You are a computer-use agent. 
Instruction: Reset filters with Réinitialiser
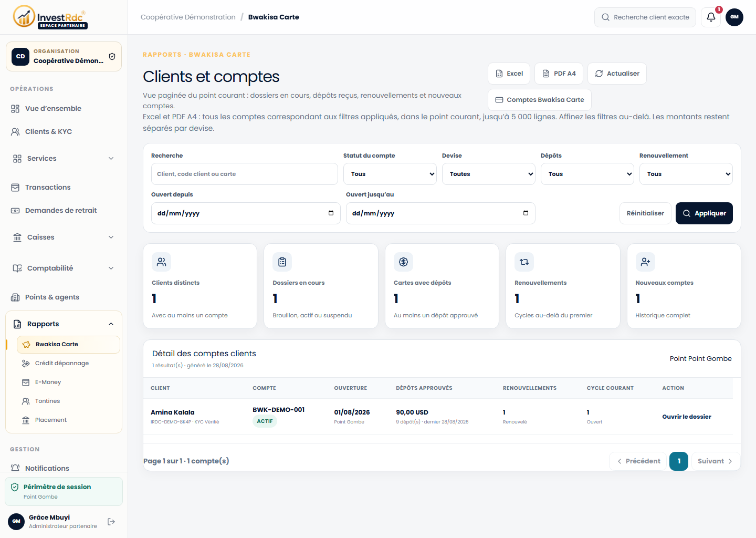tap(645, 213)
